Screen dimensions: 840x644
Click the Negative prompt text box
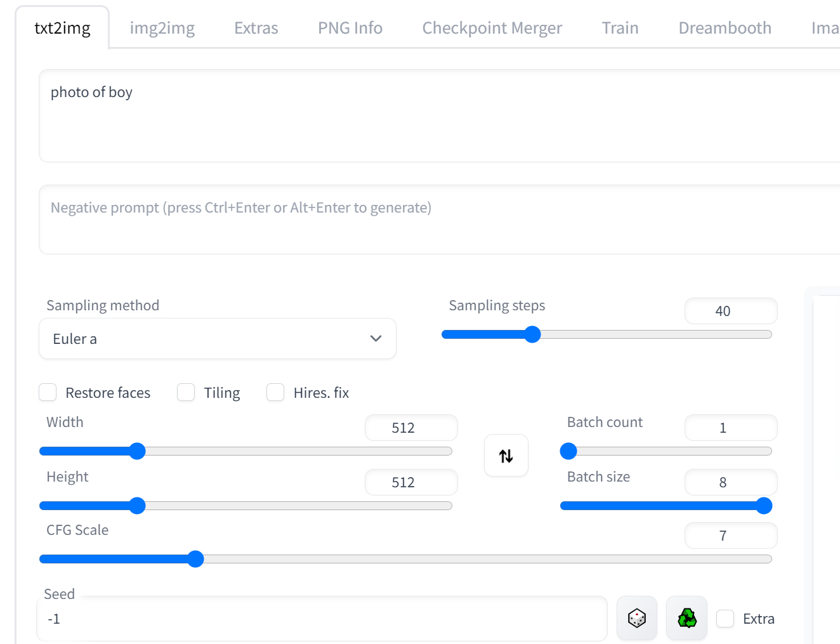tap(438, 220)
